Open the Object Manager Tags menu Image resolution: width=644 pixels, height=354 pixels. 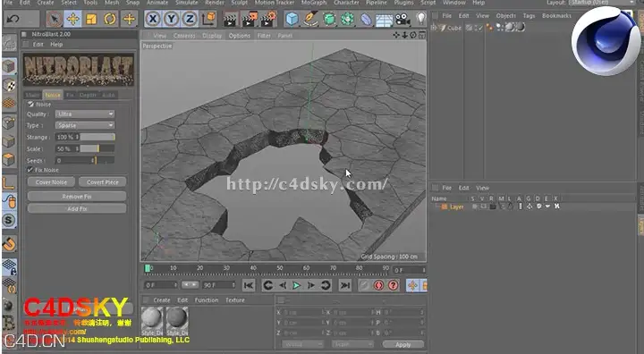tap(529, 15)
